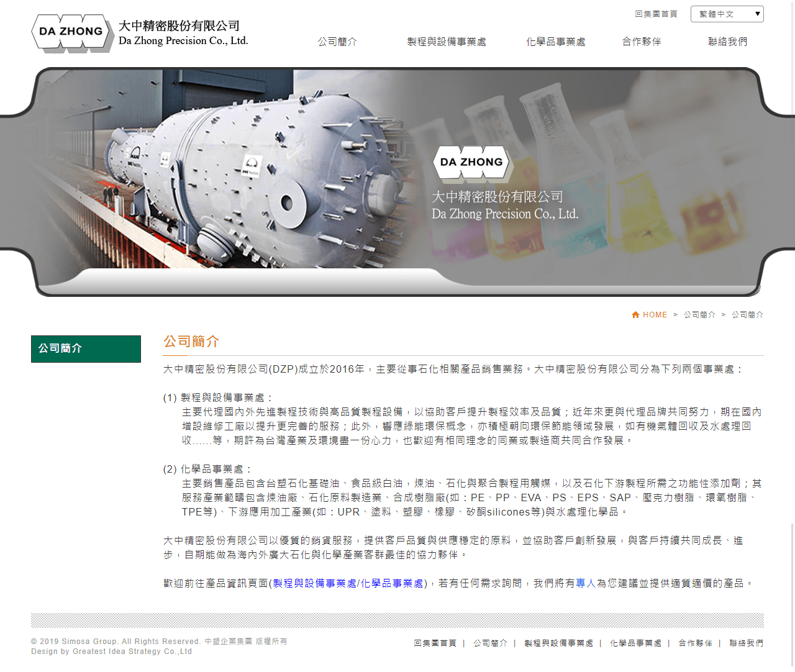
Task: Open 製程與設備事業處 in main navigation
Action: 447,42
